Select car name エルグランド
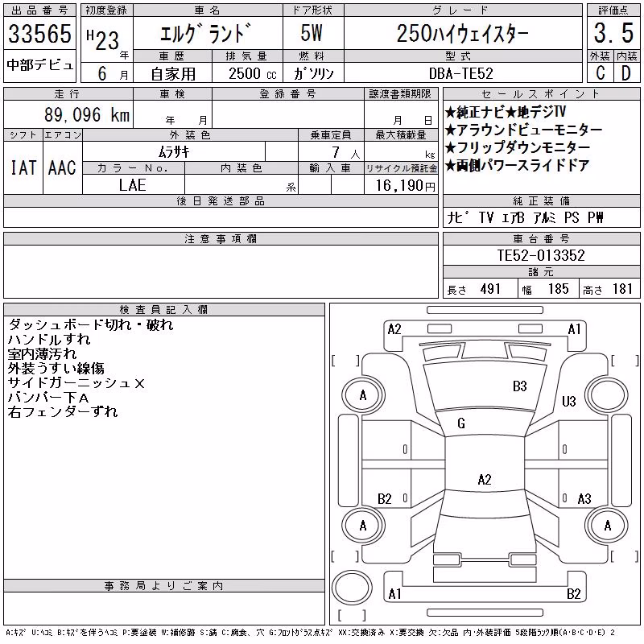The image size is (644, 644). click(x=205, y=34)
